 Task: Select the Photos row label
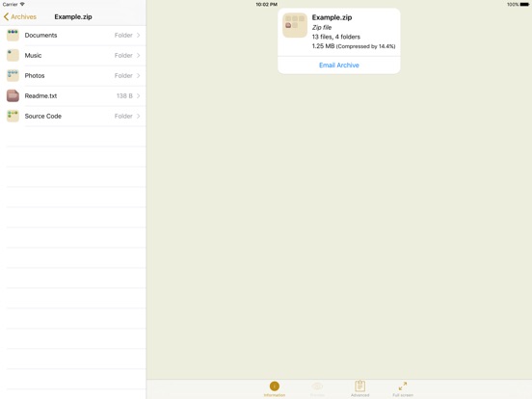35,76
